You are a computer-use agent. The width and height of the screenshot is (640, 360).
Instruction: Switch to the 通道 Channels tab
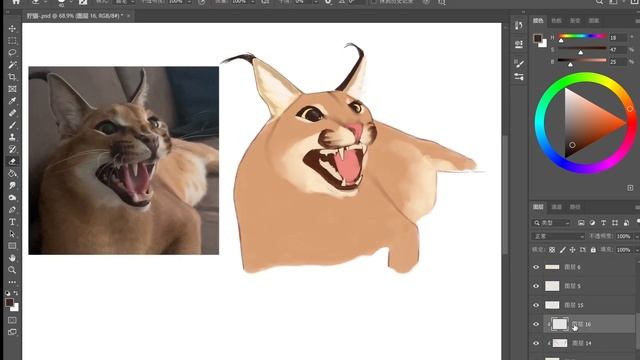pyautogui.click(x=557, y=207)
